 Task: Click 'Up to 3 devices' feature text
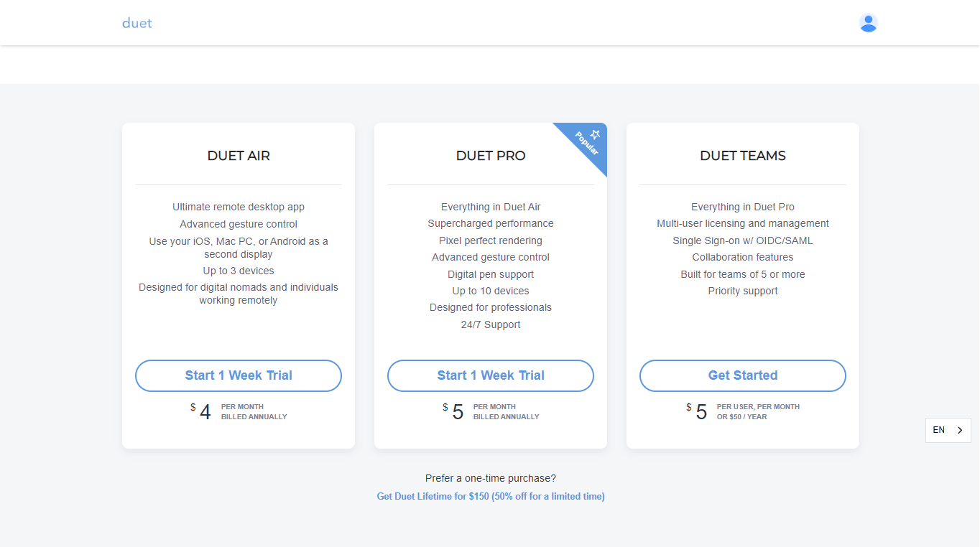(239, 271)
